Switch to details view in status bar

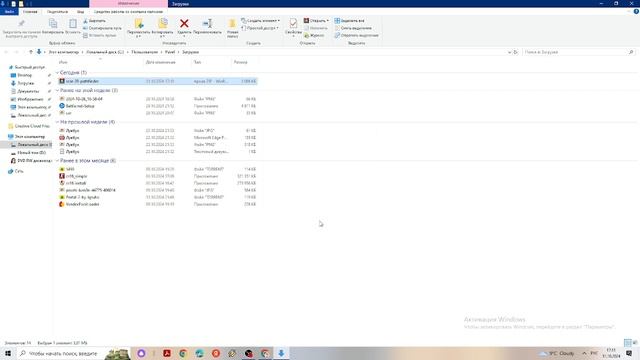pos(628,342)
